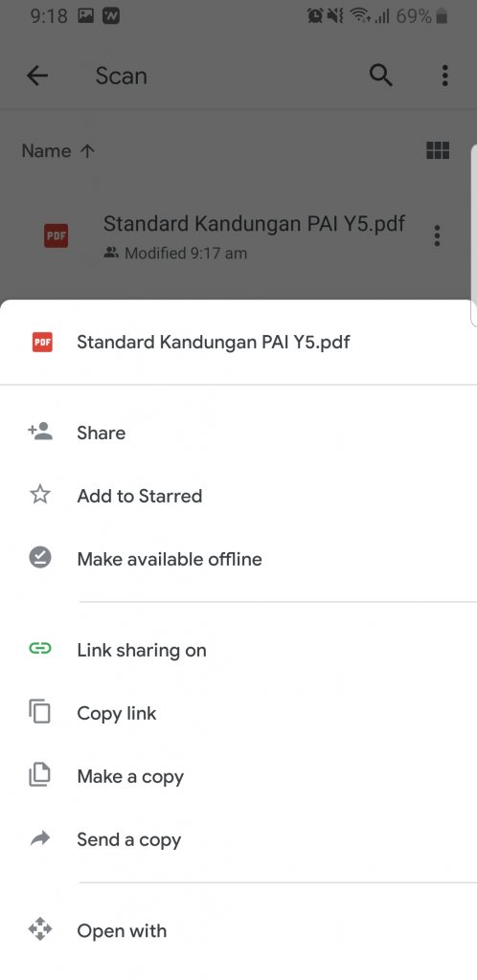The height and width of the screenshot is (980, 477).
Task: Tap the add-person Share icon
Action: (40, 432)
